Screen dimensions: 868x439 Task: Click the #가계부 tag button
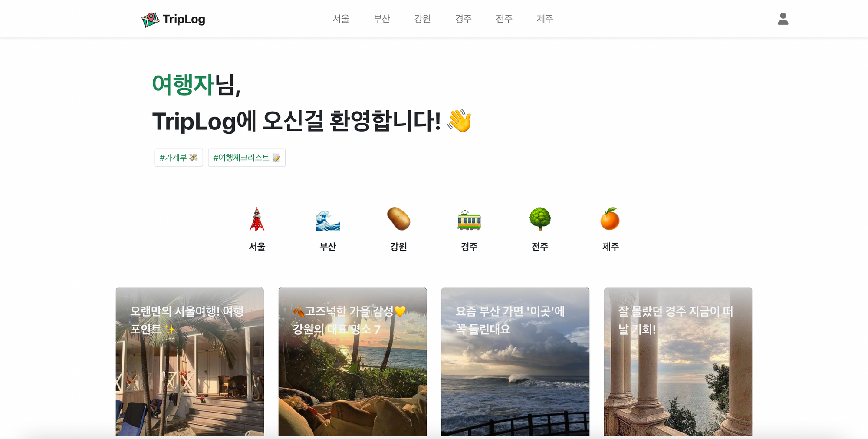(179, 158)
